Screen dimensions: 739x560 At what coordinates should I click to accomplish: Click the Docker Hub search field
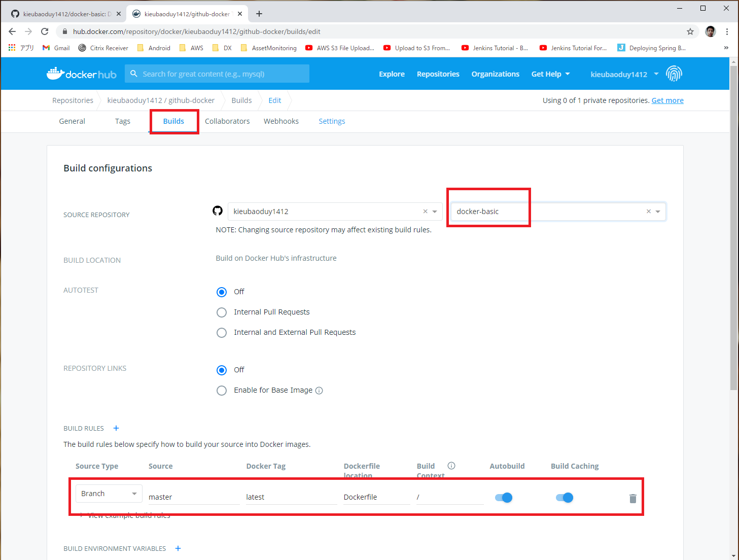click(x=217, y=74)
